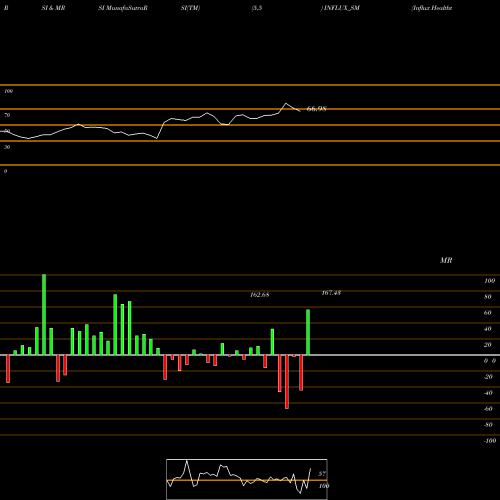
Task: Select the last green MR bar below 167.48
Action: pyautogui.click(x=308, y=332)
